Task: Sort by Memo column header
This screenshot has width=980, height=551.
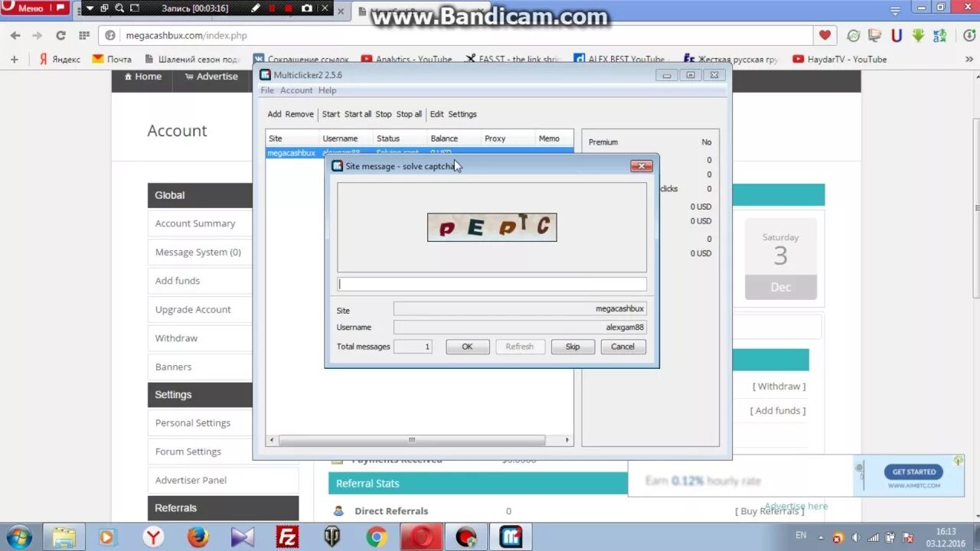Action: (554, 139)
